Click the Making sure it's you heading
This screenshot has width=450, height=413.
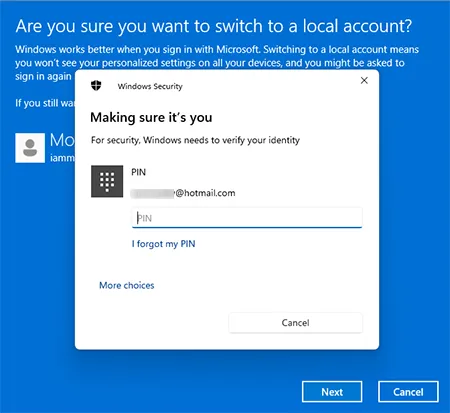point(151,117)
